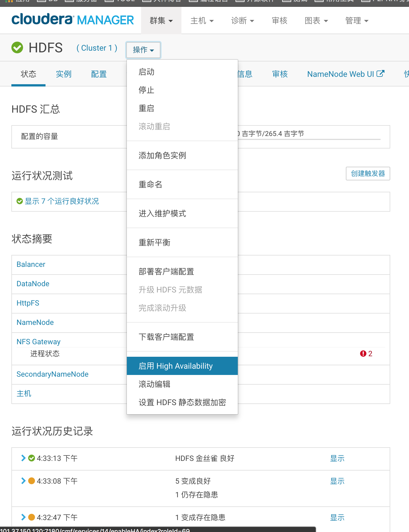Click the orange status dot for 4:33:08 entry

point(32,481)
